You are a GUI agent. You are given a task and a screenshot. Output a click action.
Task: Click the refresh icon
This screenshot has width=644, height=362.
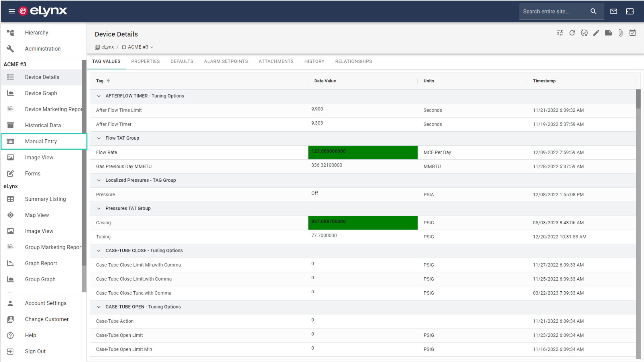(x=572, y=33)
